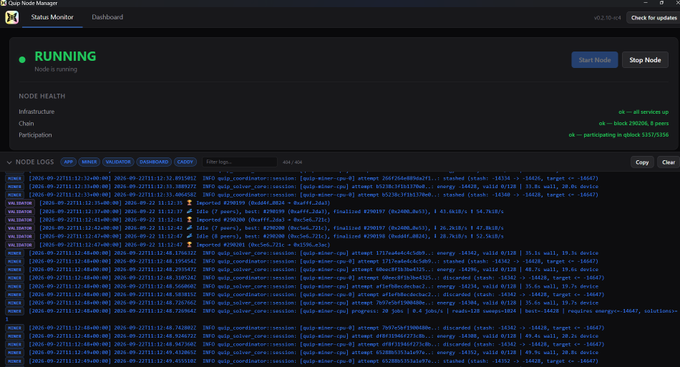Click Idle icon on 11:12:42 log line

(189, 228)
